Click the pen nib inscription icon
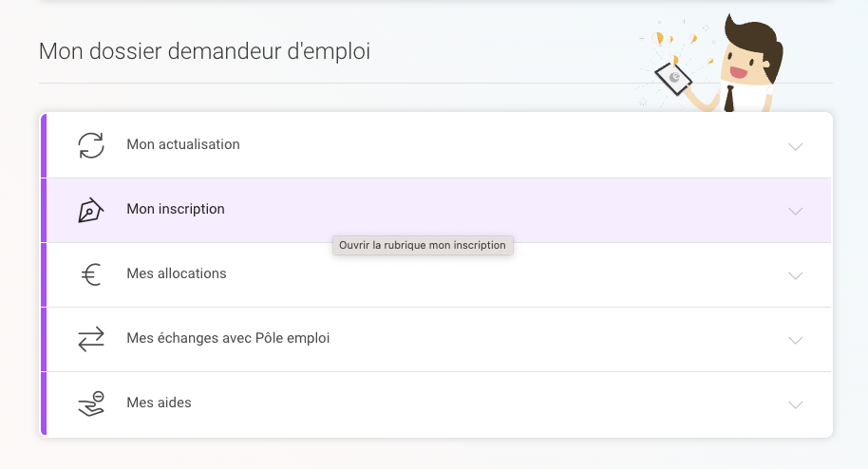This screenshot has height=469, width=868. point(90,210)
